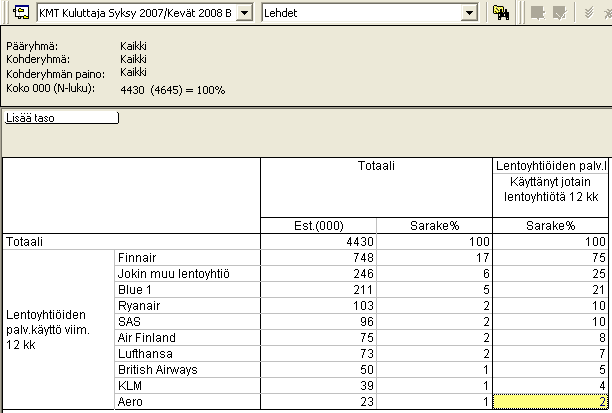The height and width of the screenshot is (413, 612).
Task: Click into the KMT Kuluttaja Syksy 2007/Kevät 2008 field
Action: pyautogui.click(x=137, y=13)
